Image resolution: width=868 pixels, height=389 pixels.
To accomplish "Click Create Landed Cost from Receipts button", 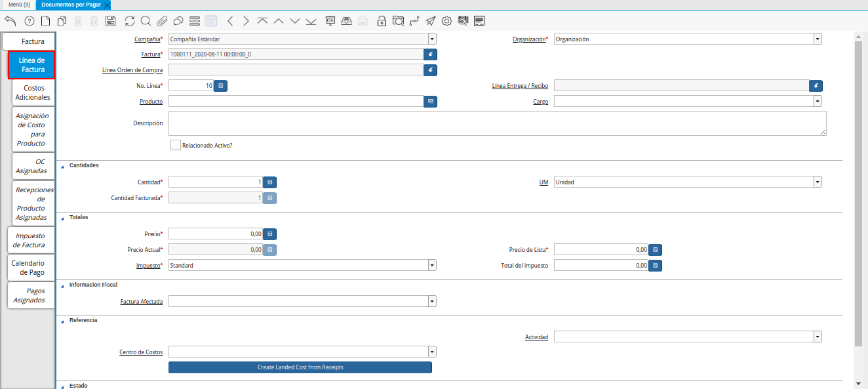I will click(300, 367).
